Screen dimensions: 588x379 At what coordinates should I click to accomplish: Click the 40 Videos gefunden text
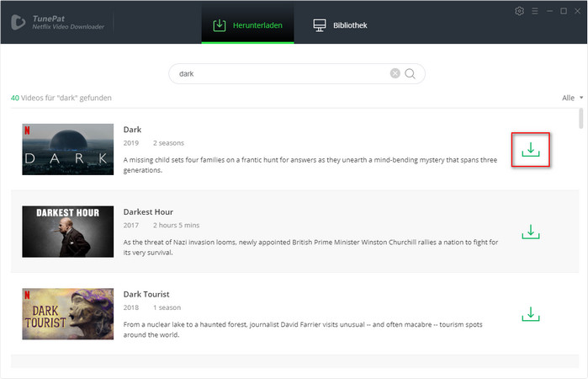click(61, 98)
